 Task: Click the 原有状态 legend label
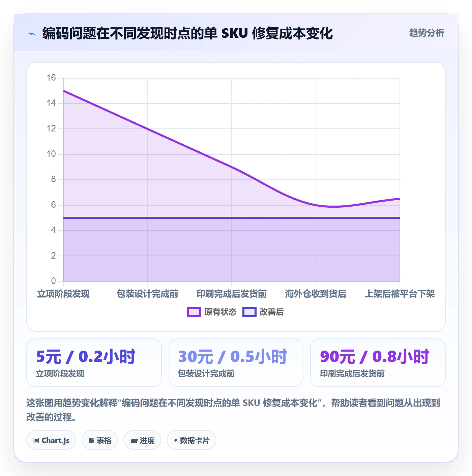tap(220, 312)
